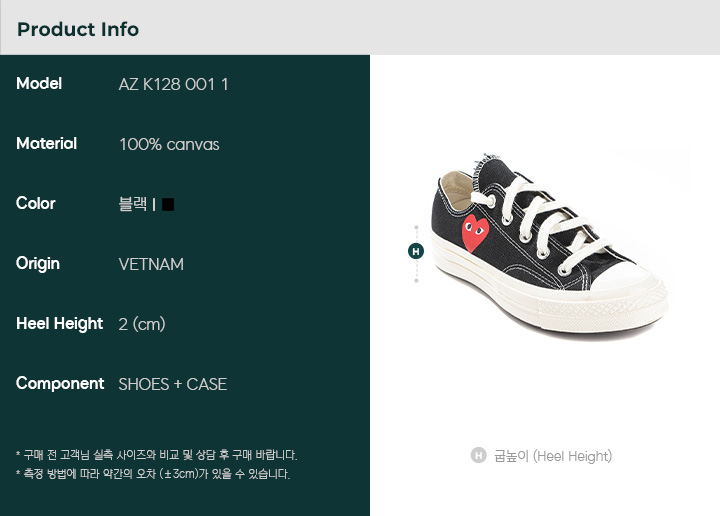The height and width of the screenshot is (516, 720).
Task: Select the black color swatch square
Action: (168, 204)
